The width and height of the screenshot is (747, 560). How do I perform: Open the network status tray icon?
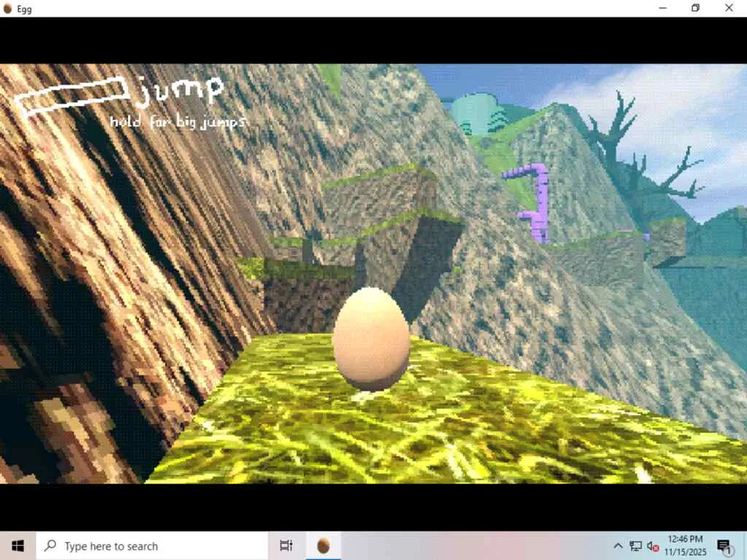click(635, 546)
